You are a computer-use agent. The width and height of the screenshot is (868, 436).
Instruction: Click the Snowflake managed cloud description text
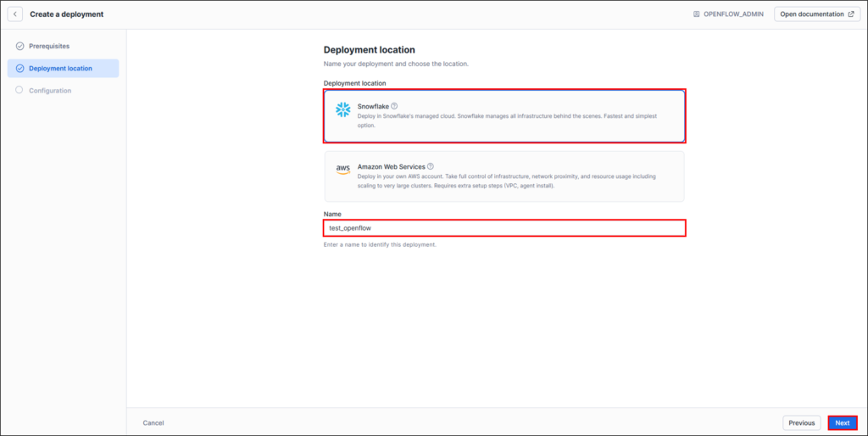coord(507,120)
